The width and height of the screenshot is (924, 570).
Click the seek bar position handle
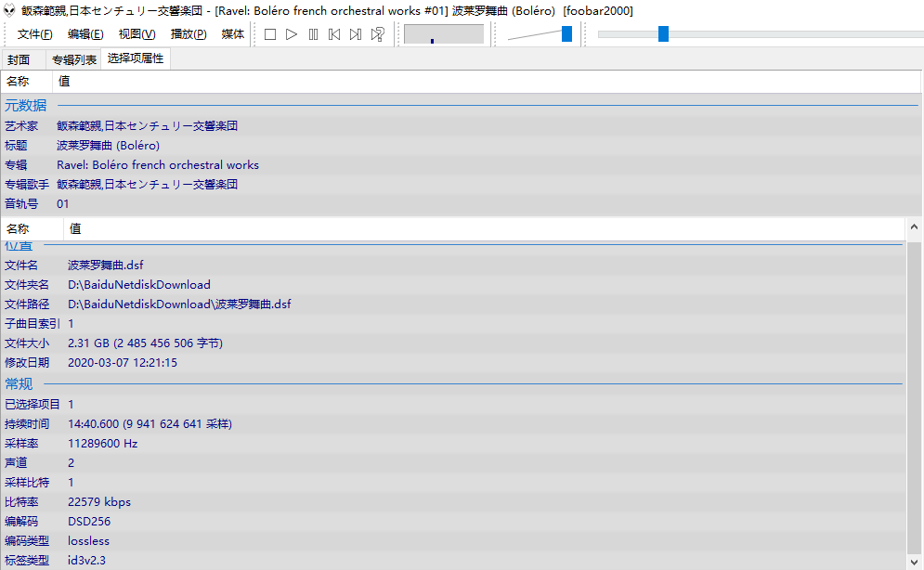[663, 34]
